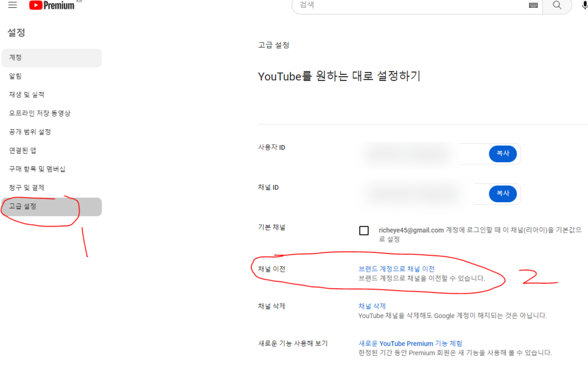Open 알림 settings section
The width and height of the screenshot is (588, 365).
(x=51, y=76)
